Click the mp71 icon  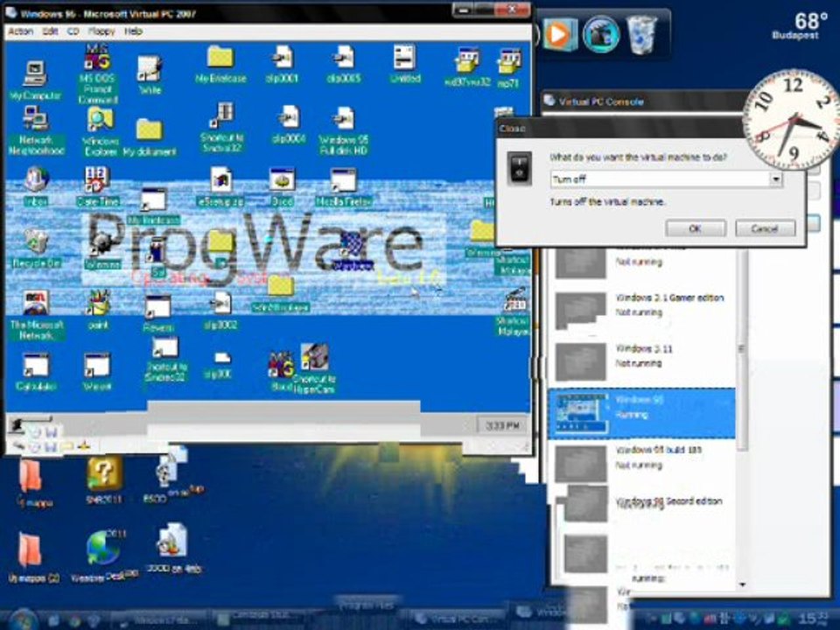pyautogui.click(x=508, y=69)
